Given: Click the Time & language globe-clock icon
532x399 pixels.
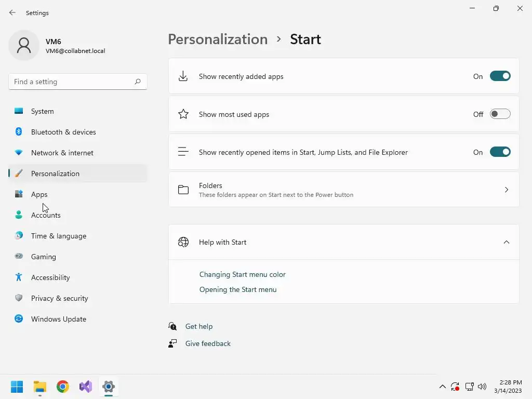Looking at the screenshot, I should (x=19, y=235).
